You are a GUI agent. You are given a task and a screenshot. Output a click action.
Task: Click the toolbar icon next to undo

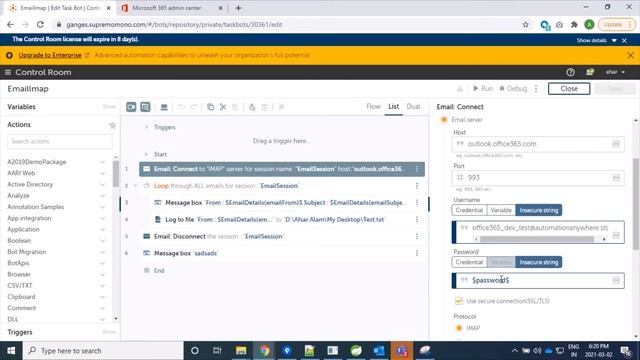coord(164,107)
